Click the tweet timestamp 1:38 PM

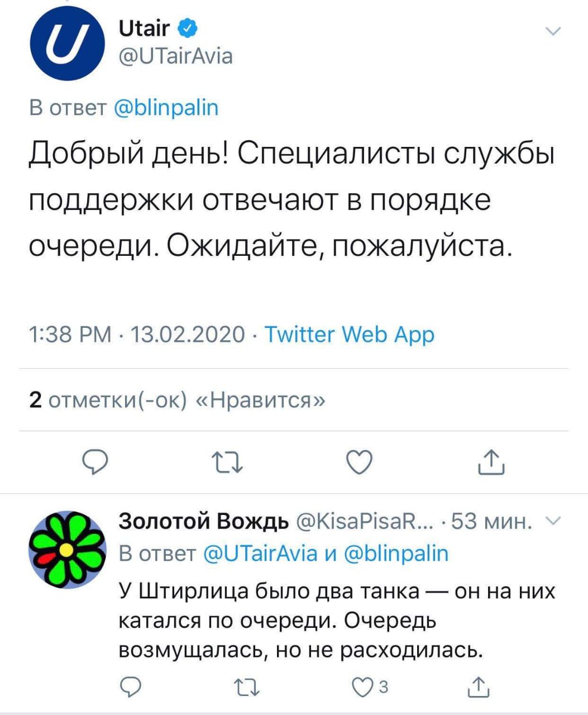point(70,335)
